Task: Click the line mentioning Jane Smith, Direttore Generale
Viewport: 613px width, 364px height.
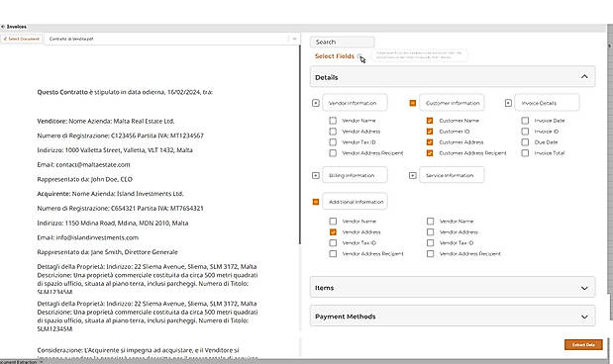Action: click(107, 252)
